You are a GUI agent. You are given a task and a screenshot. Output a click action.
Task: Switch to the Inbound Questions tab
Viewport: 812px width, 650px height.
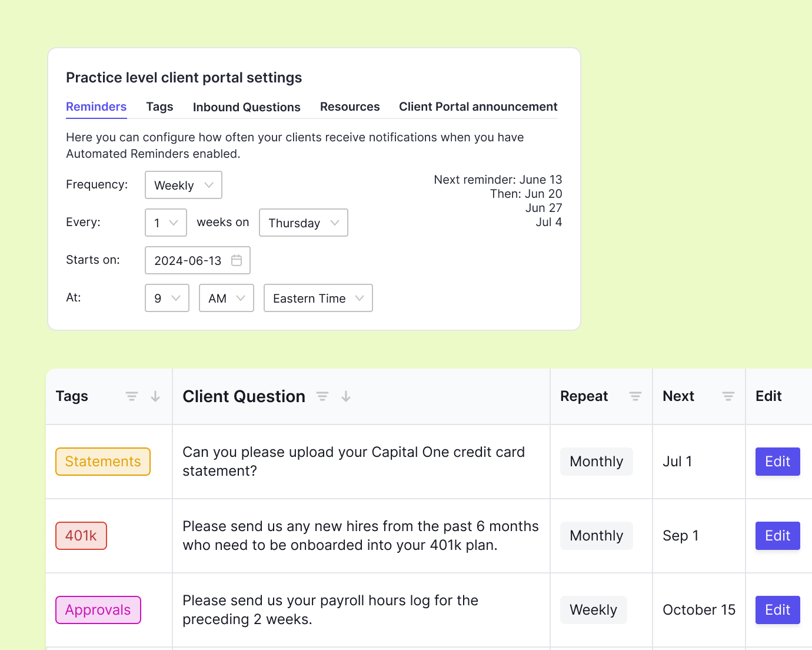[247, 107]
